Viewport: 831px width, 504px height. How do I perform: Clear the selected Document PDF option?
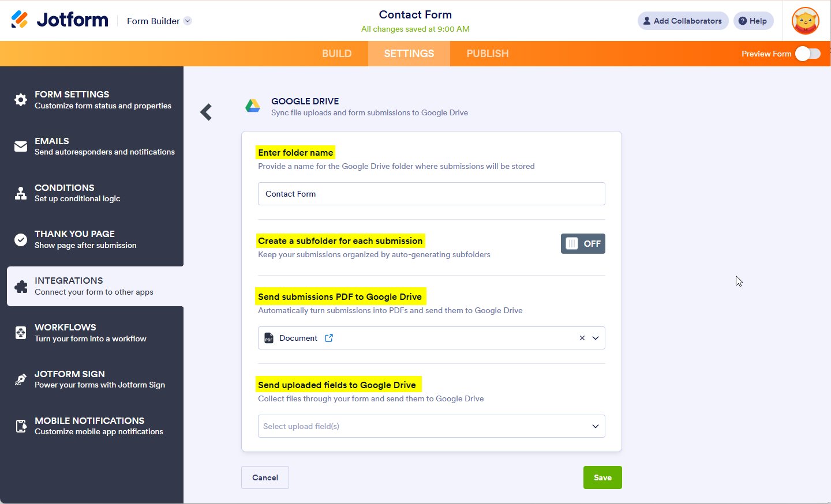tap(582, 338)
